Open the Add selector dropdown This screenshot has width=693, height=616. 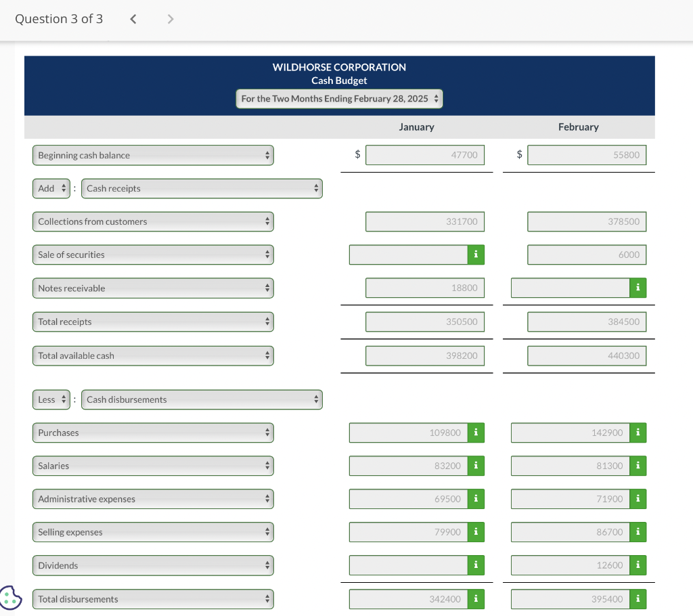point(51,188)
